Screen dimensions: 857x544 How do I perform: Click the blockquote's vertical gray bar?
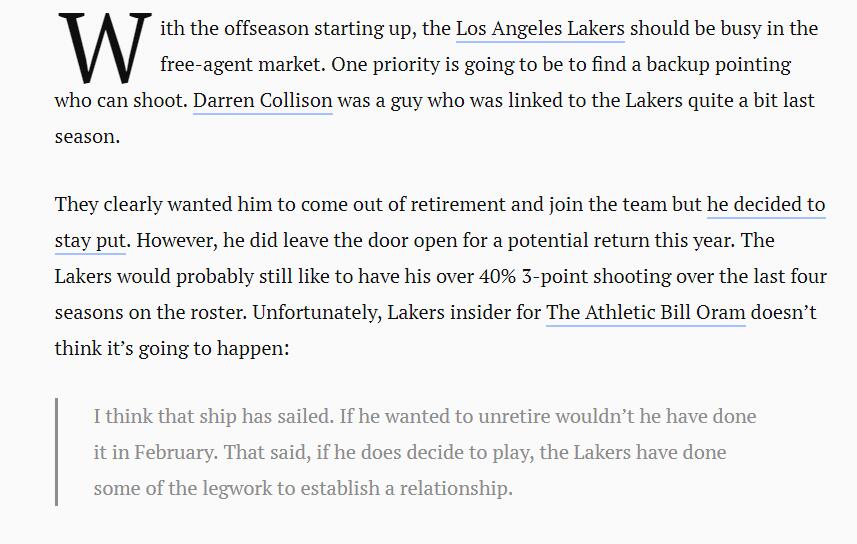point(56,452)
